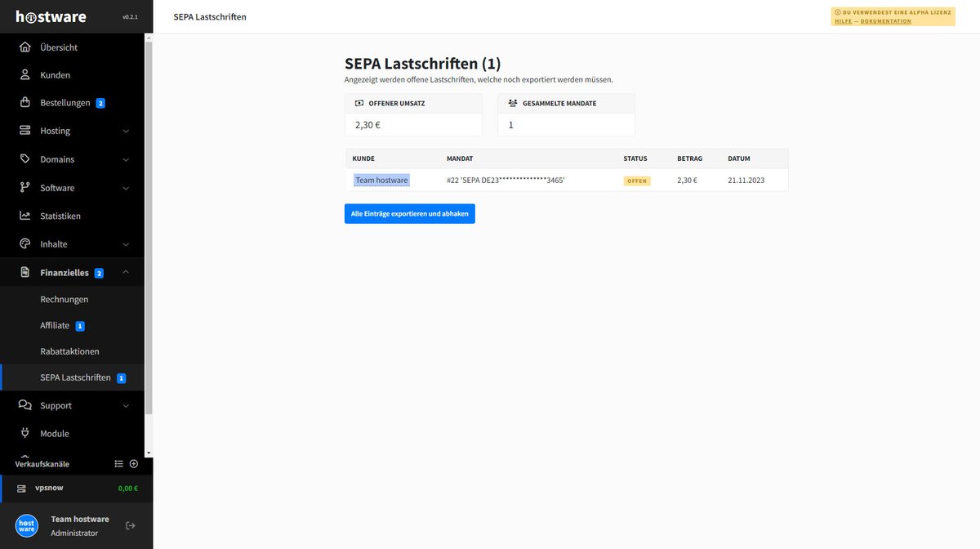Open the Kunden section
Image resolution: width=980 pixels, height=549 pixels.
pyautogui.click(x=55, y=75)
